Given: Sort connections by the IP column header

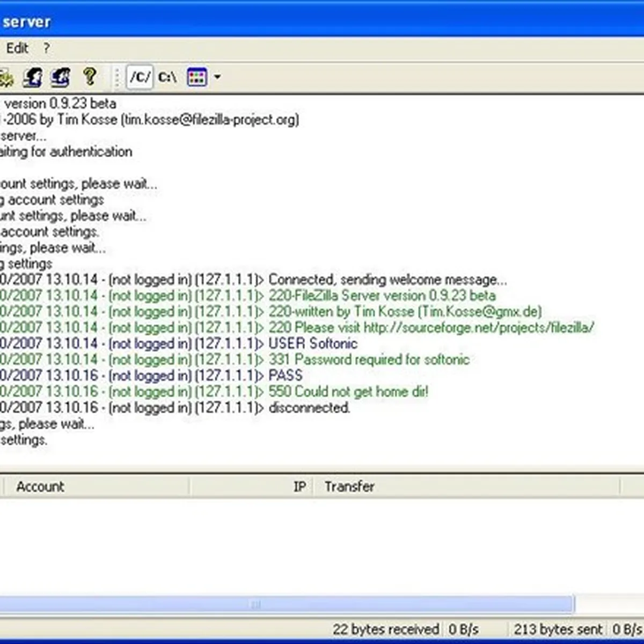Looking at the screenshot, I should (x=251, y=486).
